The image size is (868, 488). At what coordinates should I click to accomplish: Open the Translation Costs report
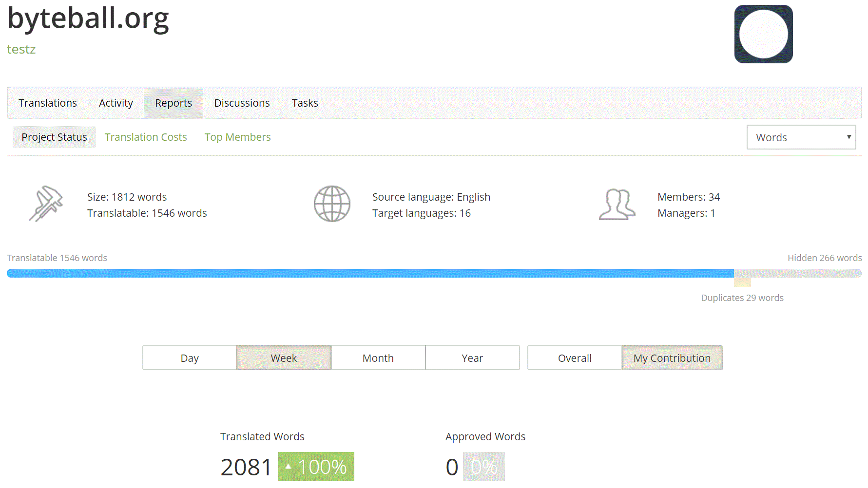[x=146, y=137]
